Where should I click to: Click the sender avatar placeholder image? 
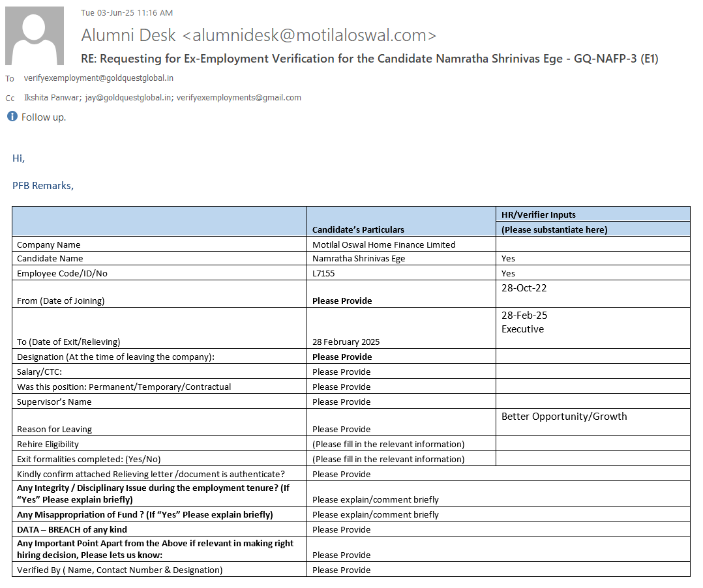click(x=35, y=36)
